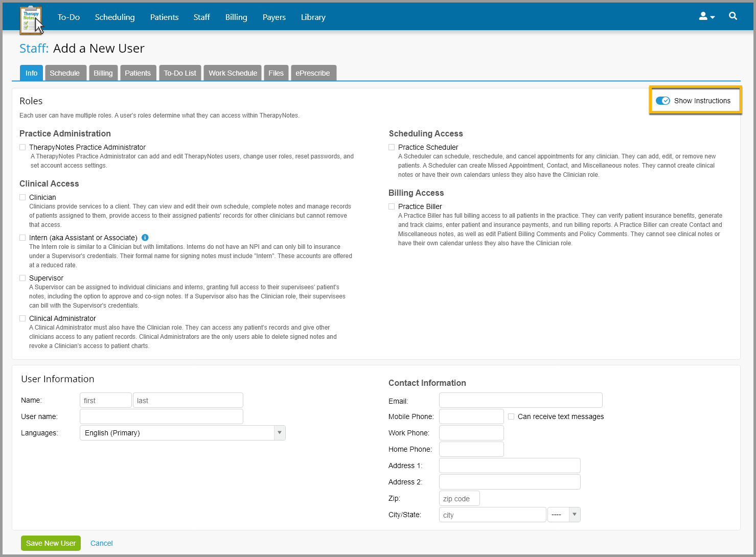This screenshot has height=557, width=756.
Task: Switch to the Work Schedule tab
Action: pos(233,73)
